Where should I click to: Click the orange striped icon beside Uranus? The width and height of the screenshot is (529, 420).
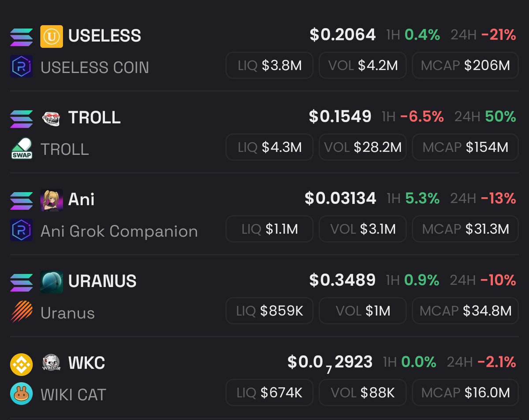click(22, 312)
